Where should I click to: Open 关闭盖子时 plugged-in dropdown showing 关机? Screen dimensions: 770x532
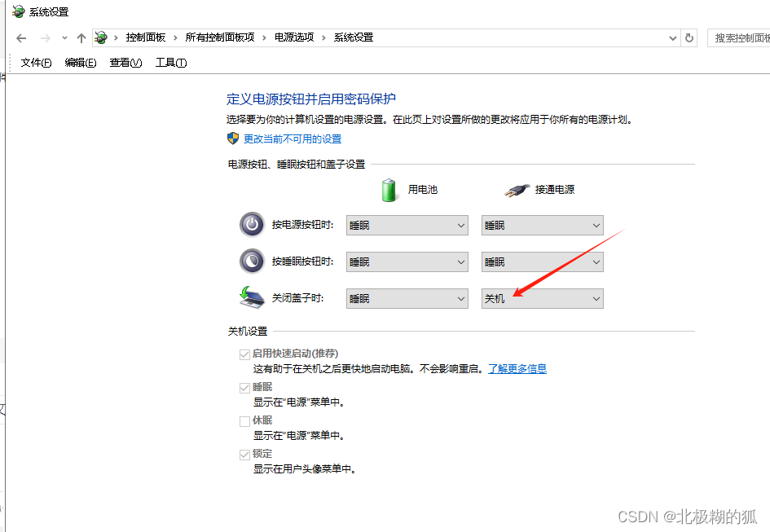coord(542,299)
